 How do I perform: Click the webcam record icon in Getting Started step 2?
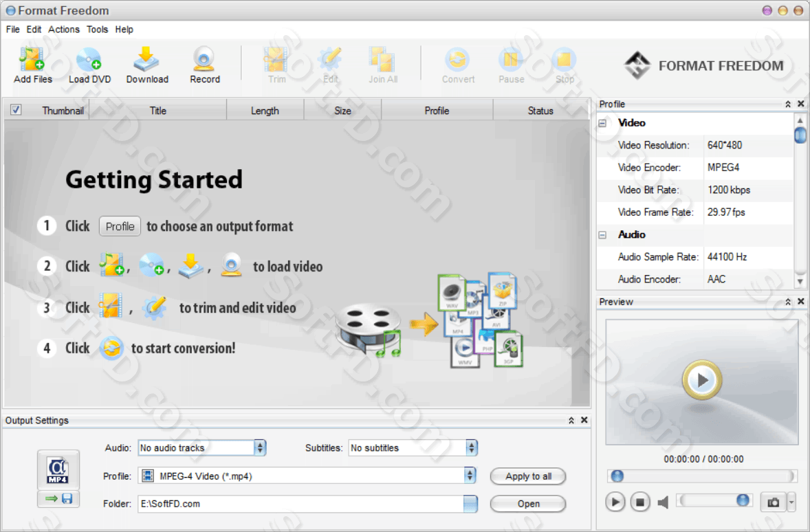(x=231, y=265)
